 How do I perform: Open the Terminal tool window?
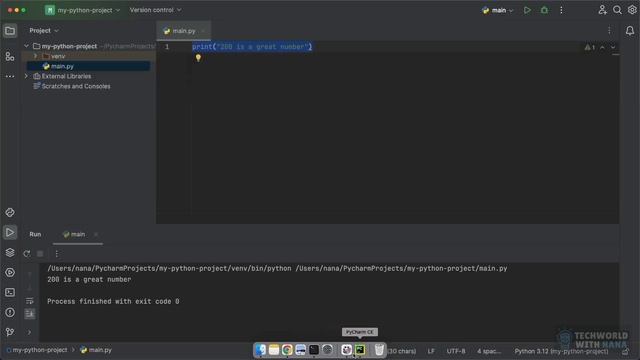coord(10,293)
